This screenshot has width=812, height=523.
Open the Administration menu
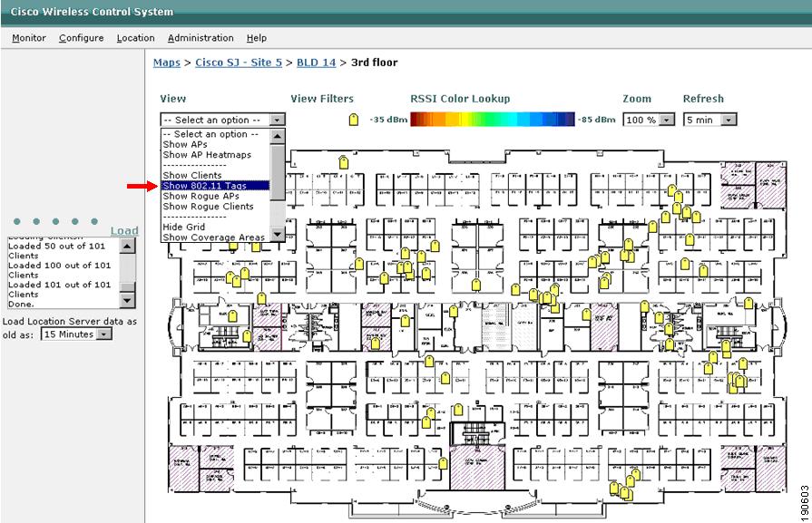pos(201,38)
